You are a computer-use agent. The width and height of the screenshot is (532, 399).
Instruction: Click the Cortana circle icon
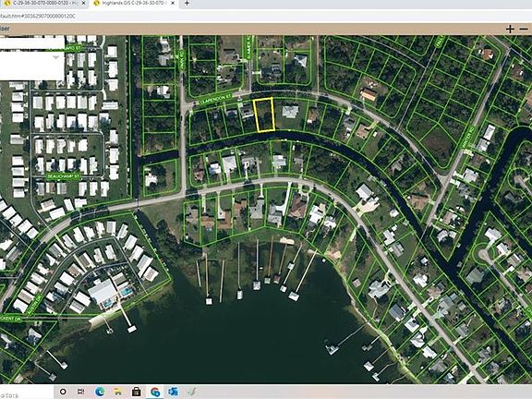click(63, 392)
